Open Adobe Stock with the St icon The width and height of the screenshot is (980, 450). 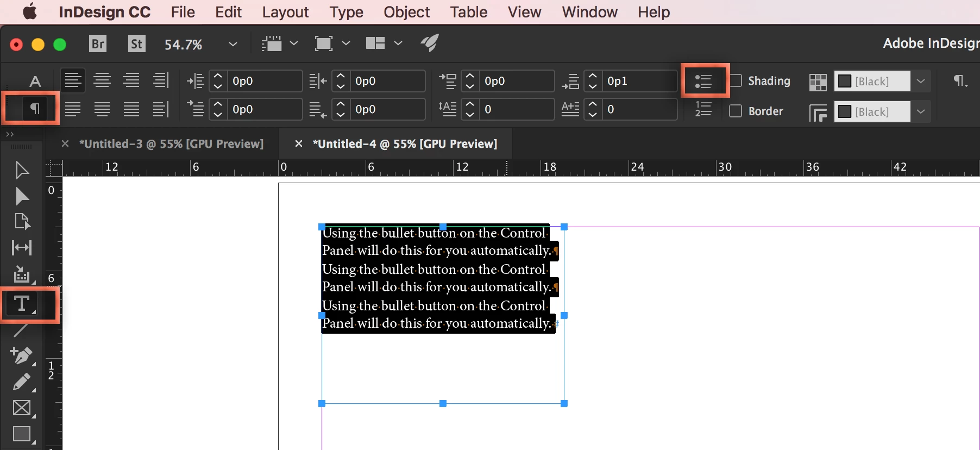[x=137, y=43]
